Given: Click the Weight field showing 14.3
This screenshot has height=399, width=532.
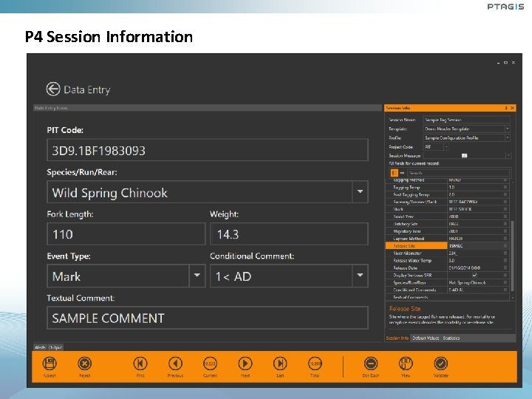Looking at the screenshot, I should pyautogui.click(x=289, y=233).
